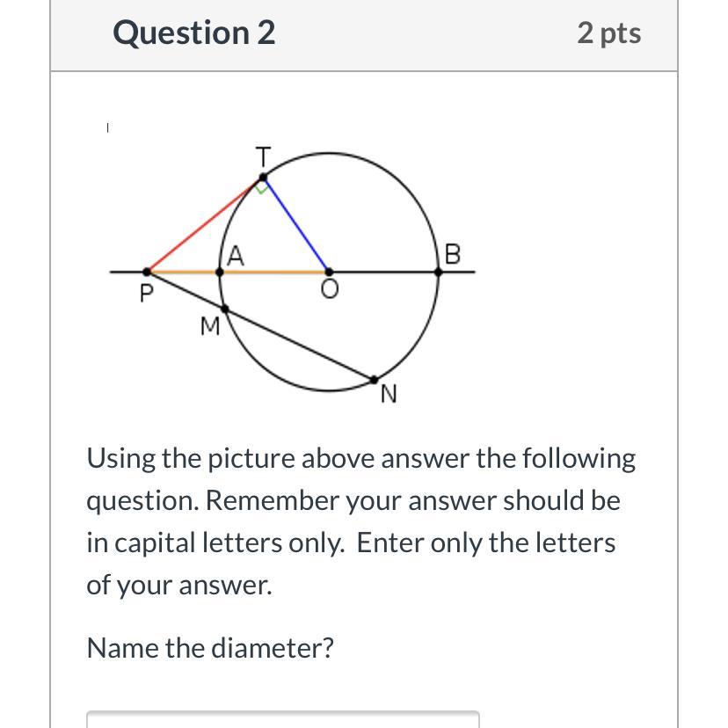Click the black segment from O to B
Image resolution: width=728 pixels, height=728 pixels.
coord(383,273)
